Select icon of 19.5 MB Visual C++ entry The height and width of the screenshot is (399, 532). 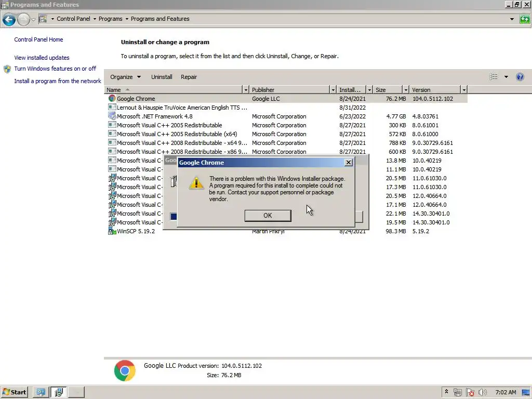112,222
